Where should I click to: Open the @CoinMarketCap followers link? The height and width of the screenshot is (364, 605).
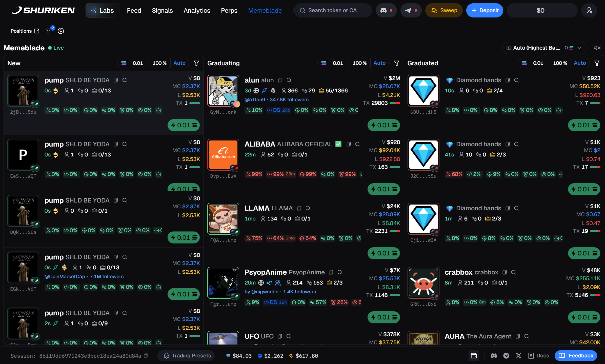(84, 277)
